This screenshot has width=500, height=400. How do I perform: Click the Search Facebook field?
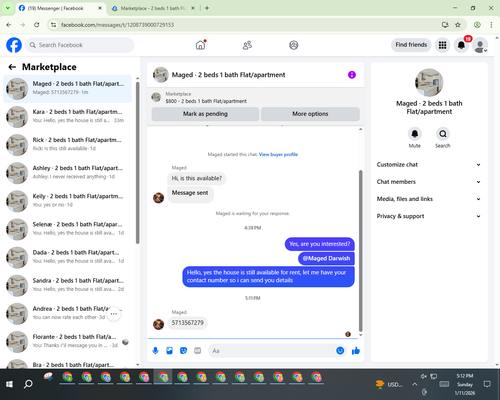pyautogui.click(x=80, y=45)
